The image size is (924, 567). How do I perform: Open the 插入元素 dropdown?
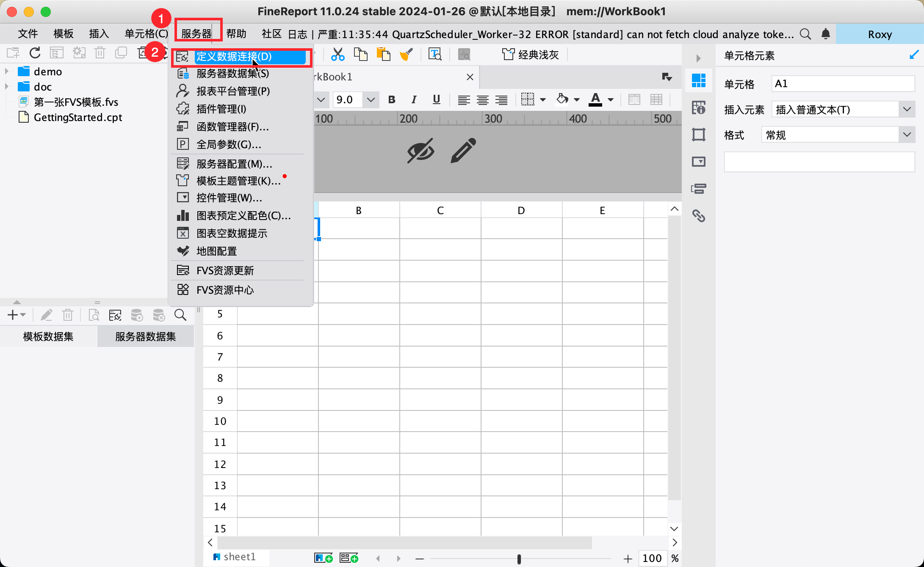tap(907, 110)
